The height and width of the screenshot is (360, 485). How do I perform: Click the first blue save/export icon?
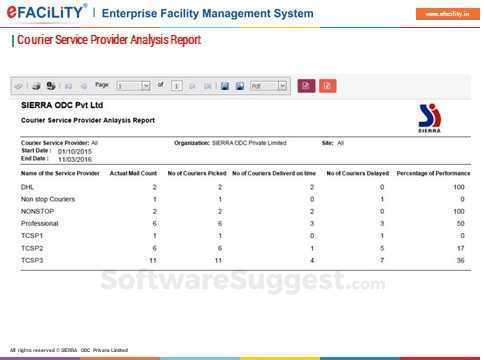pyautogui.click(x=225, y=86)
